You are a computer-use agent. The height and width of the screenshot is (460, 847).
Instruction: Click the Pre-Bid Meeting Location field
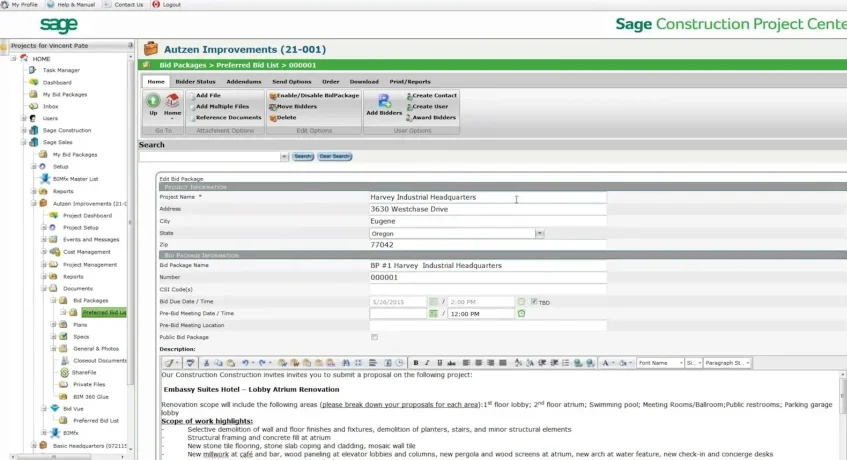coord(488,325)
